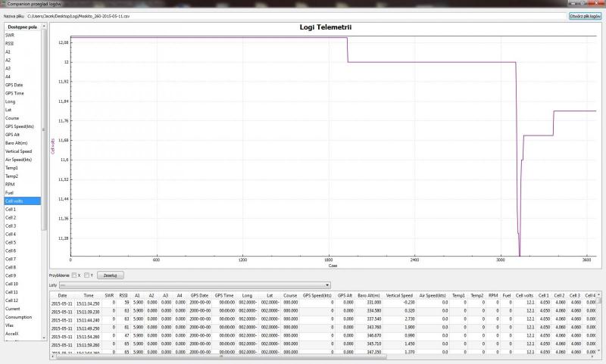The height and width of the screenshot is (364, 606).
Task: Click data table scroll-up arrow
Action: click(x=599, y=294)
